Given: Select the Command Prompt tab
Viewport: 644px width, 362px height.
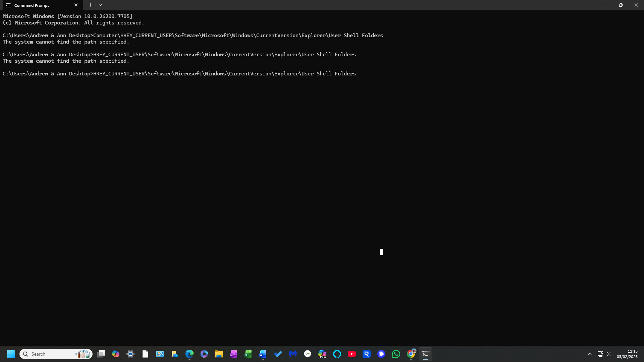Looking at the screenshot, I should [x=32, y=5].
